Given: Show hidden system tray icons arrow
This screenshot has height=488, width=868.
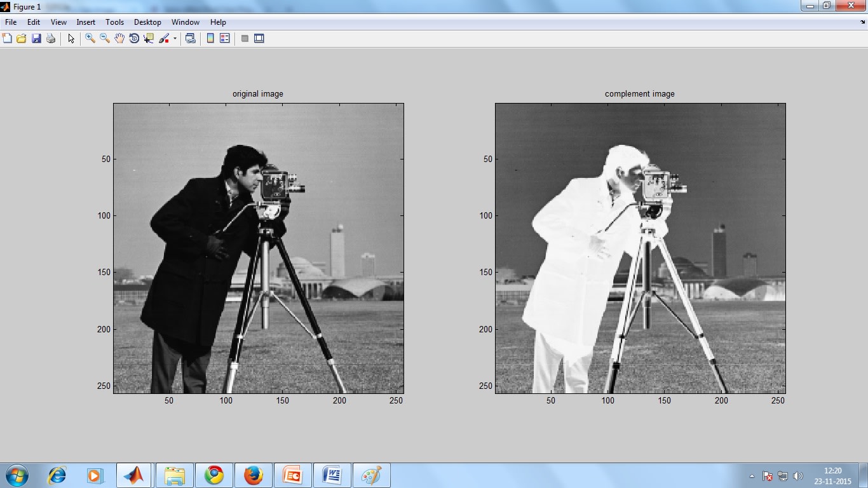Looking at the screenshot, I should coord(752,476).
